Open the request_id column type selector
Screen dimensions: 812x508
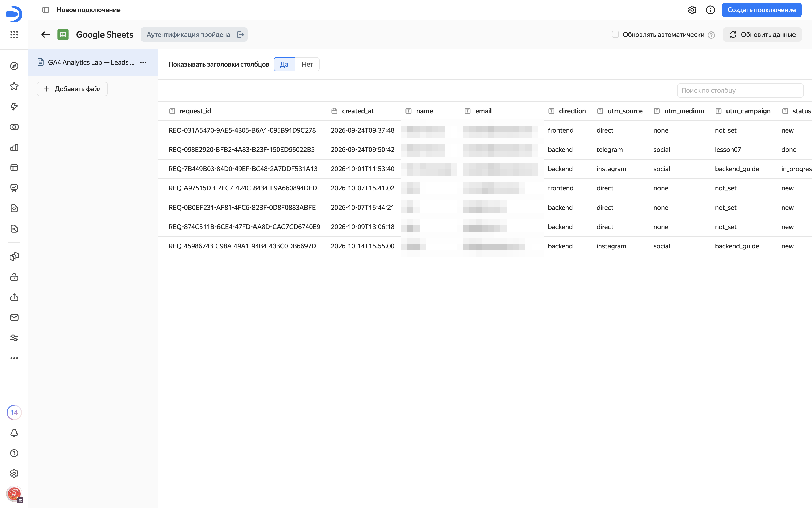pos(172,111)
